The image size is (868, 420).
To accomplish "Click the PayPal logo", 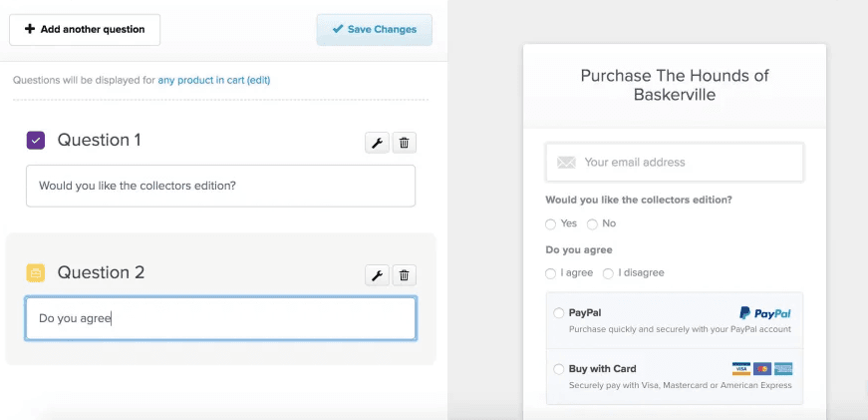I will tap(765, 313).
